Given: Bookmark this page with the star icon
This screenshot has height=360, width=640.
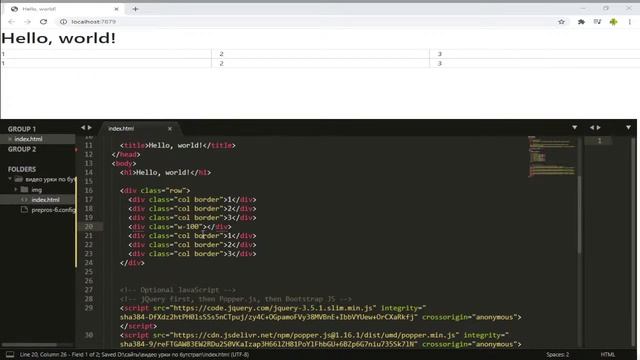Looking at the screenshot, I should point(562,22).
